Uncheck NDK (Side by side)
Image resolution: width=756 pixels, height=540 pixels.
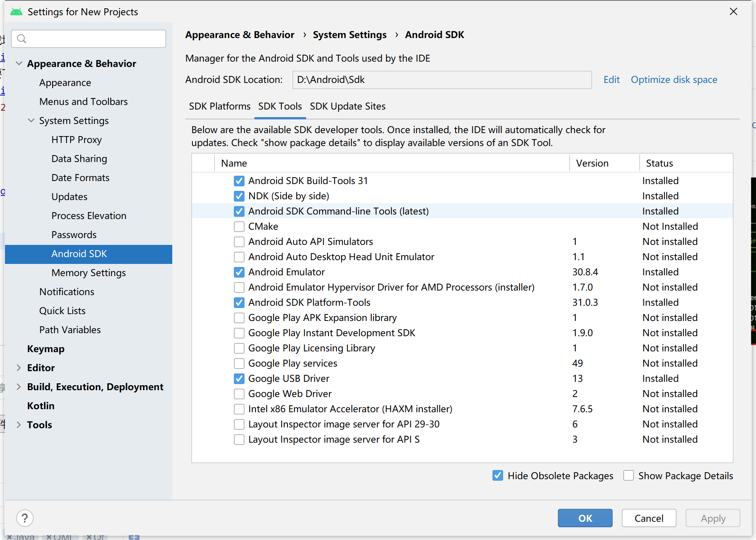[x=239, y=196]
